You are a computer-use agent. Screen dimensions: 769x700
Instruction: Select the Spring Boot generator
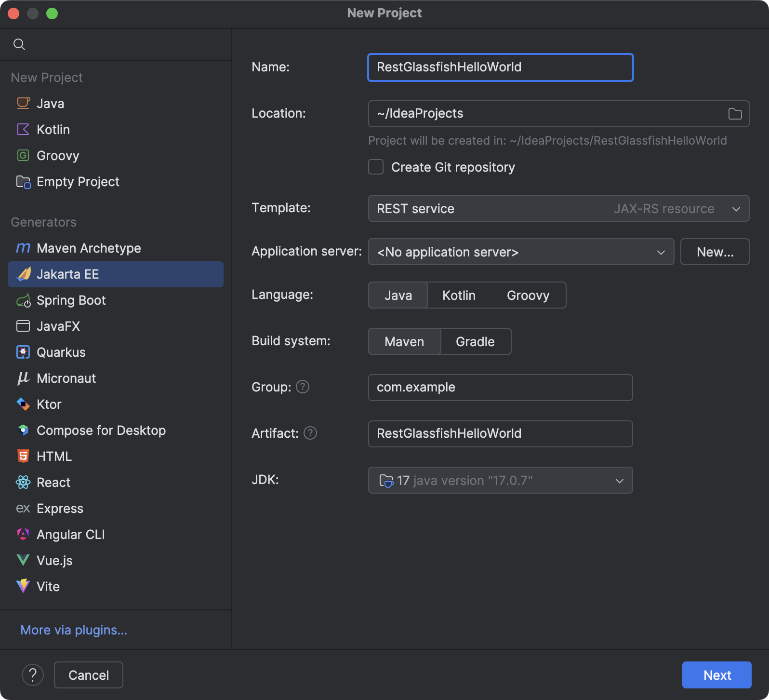coord(71,300)
